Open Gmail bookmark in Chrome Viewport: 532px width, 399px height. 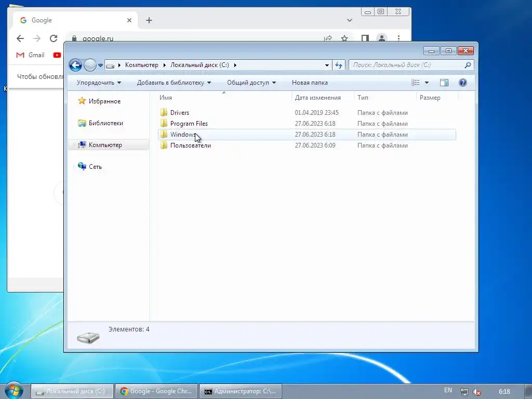click(30, 55)
